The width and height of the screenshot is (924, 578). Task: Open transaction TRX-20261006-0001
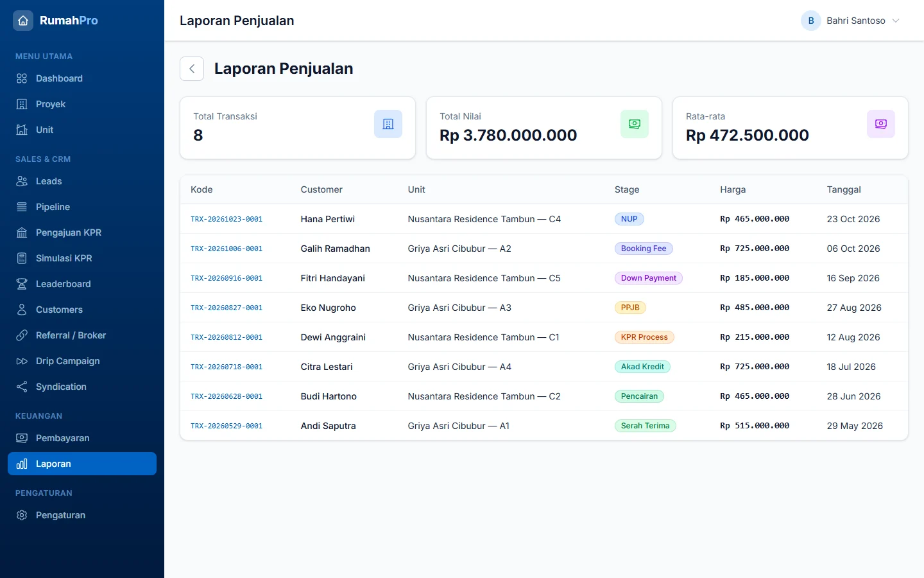pyautogui.click(x=227, y=249)
